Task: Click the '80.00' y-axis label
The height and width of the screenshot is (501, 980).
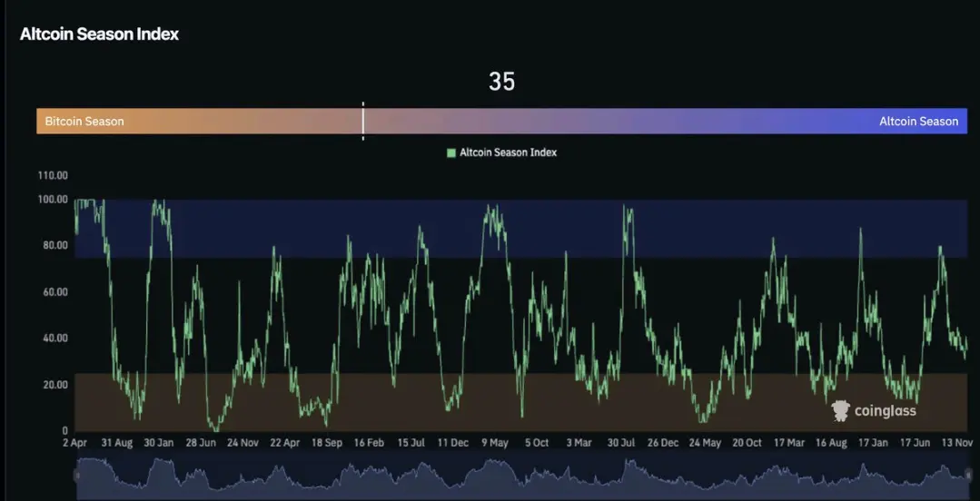Action: [55, 245]
